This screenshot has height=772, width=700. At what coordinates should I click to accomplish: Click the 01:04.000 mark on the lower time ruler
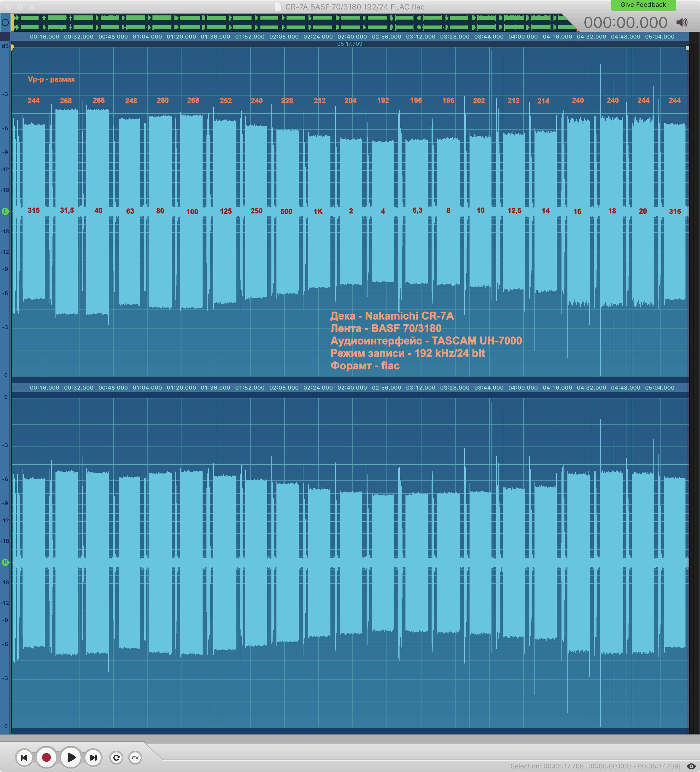pyautogui.click(x=147, y=387)
